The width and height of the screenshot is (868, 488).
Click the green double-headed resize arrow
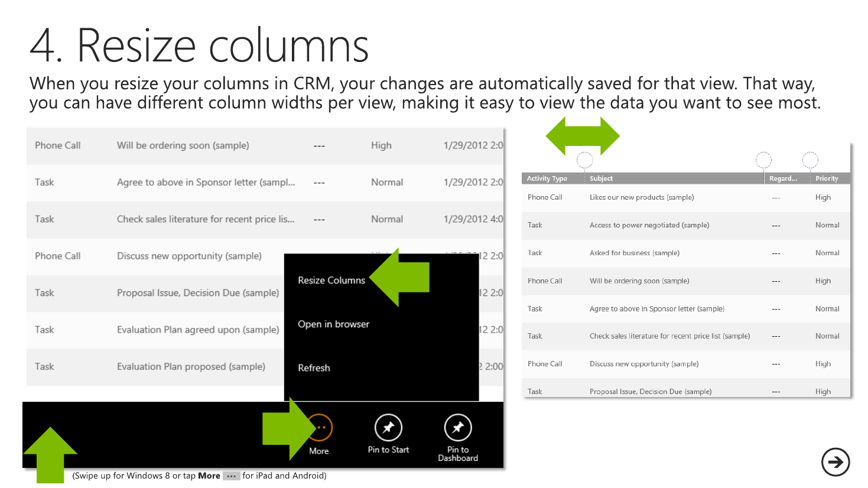[582, 136]
